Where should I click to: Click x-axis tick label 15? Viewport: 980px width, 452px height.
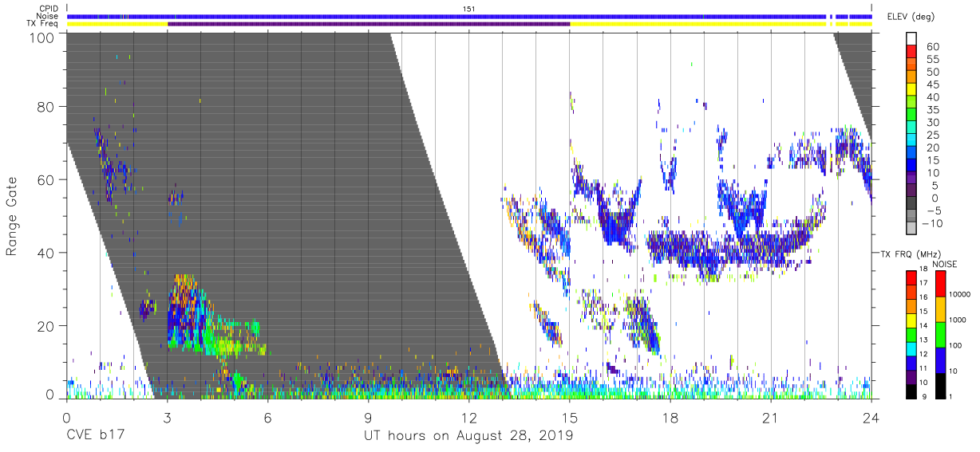click(x=570, y=419)
